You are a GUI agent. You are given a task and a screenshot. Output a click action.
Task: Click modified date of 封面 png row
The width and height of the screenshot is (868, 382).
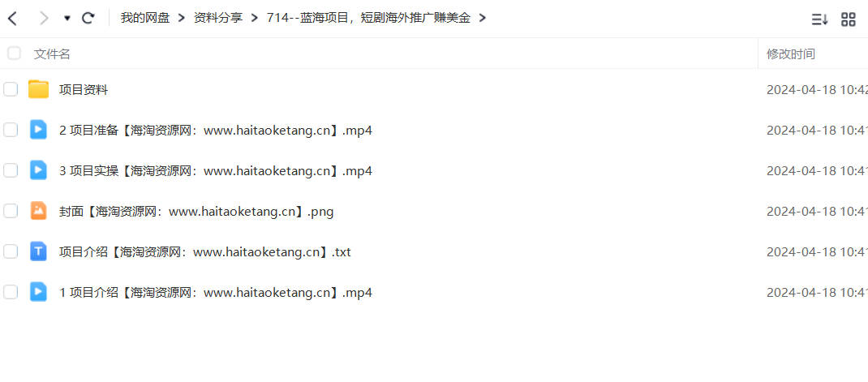817,212
